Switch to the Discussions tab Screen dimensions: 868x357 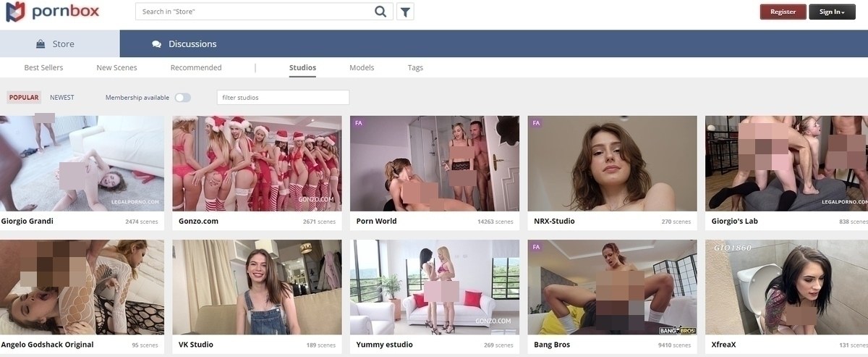point(184,44)
